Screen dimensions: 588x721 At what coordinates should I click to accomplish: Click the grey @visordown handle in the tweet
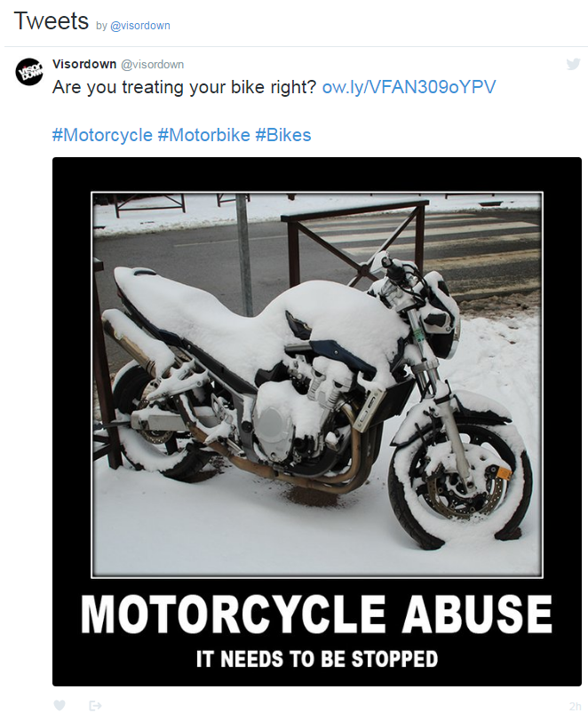tap(152, 64)
